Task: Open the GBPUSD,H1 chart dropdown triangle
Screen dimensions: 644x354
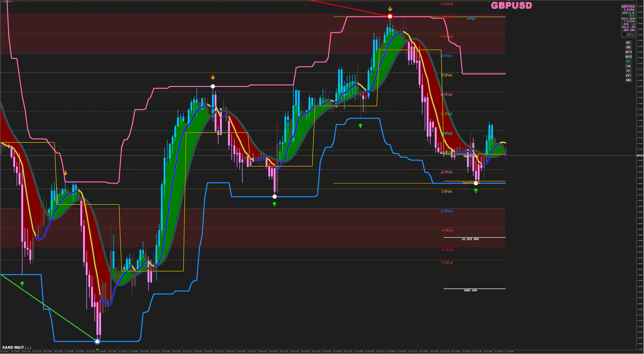Action: point(2,2)
